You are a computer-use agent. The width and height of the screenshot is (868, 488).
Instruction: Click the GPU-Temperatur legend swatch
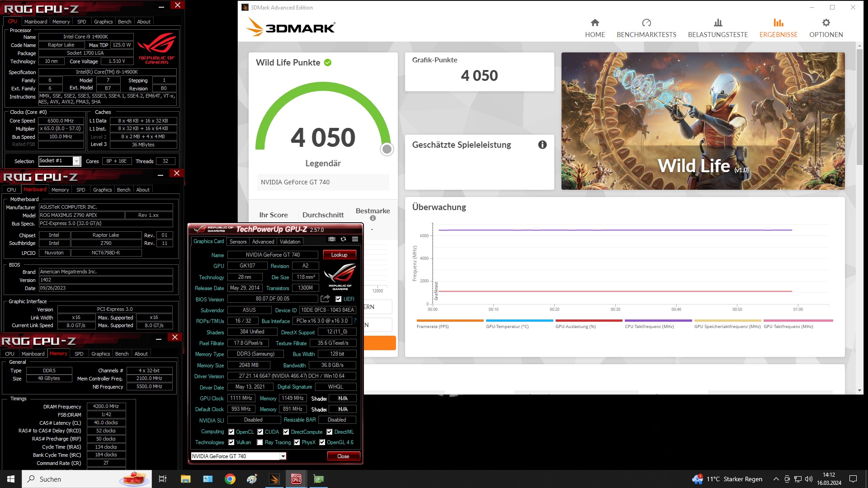point(519,321)
